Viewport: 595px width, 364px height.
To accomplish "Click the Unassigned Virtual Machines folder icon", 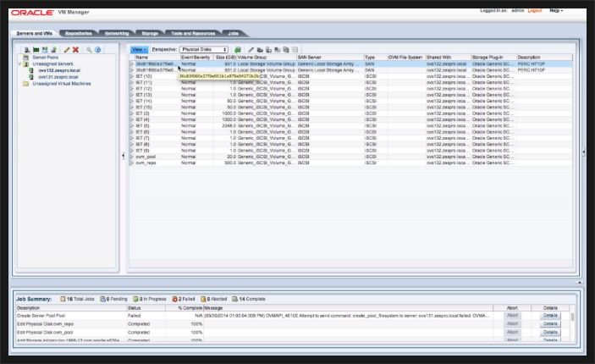I will [x=25, y=84].
